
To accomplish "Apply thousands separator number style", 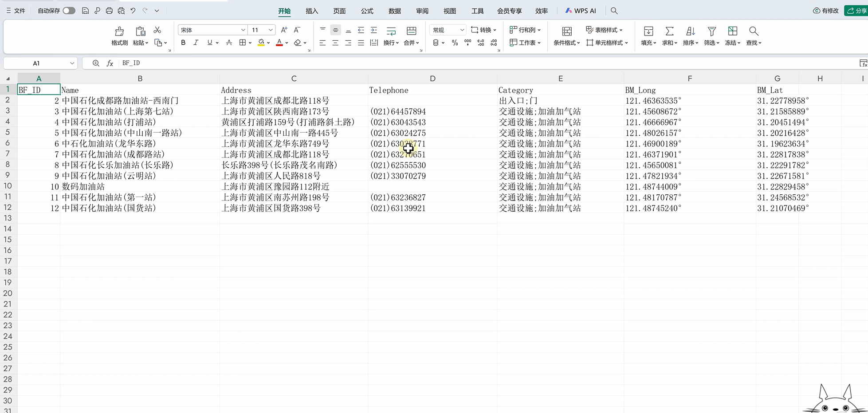I will (x=468, y=43).
